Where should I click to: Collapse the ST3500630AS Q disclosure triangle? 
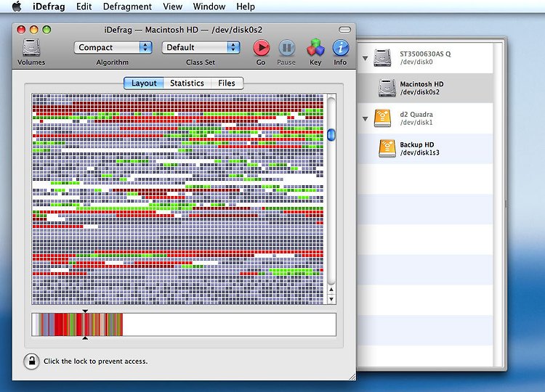(x=365, y=58)
